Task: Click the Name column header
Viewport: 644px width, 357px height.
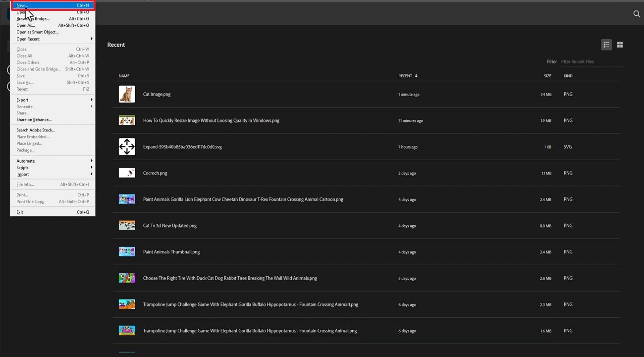Action: click(124, 76)
